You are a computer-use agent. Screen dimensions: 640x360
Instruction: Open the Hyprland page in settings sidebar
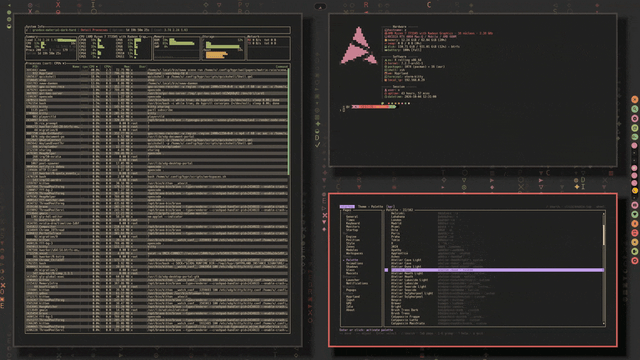[353, 297]
